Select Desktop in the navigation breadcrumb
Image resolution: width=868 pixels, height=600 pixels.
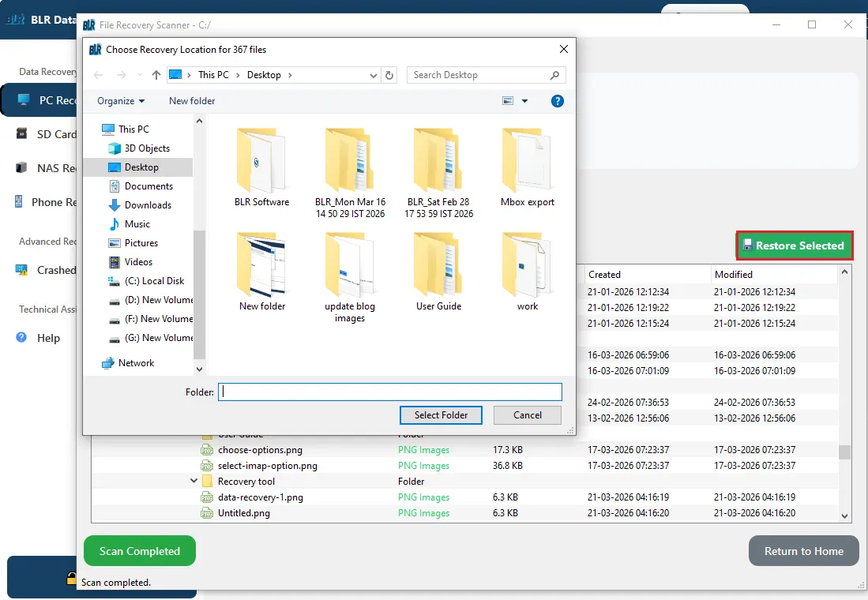pyautogui.click(x=266, y=74)
